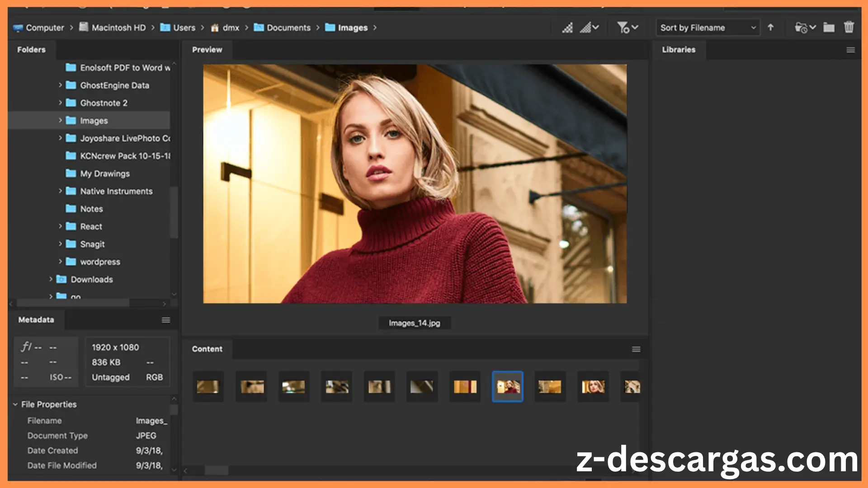Click the Content panel horizontal scrollbar

point(217,471)
